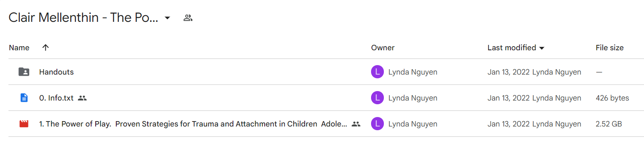The image size is (644, 150).
Task: Click the blue document icon for Info.txt
Action: coord(24,98)
